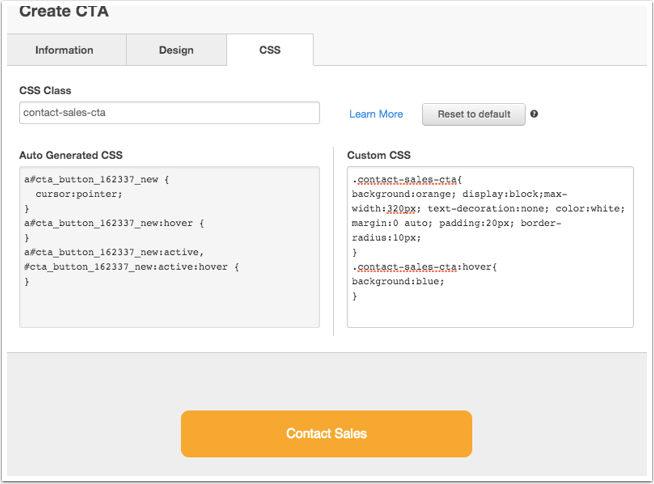The width and height of the screenshot is (654, 484).
Task: Click the CSS Class input field
Action: (x=169, y=113)
